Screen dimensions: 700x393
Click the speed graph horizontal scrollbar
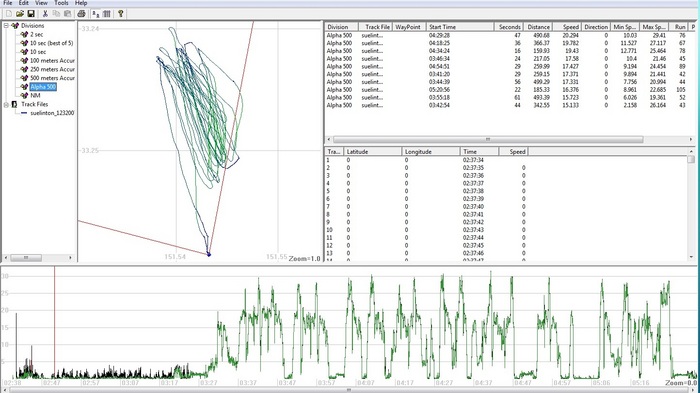pyautogui.click(x=350, y=390)
